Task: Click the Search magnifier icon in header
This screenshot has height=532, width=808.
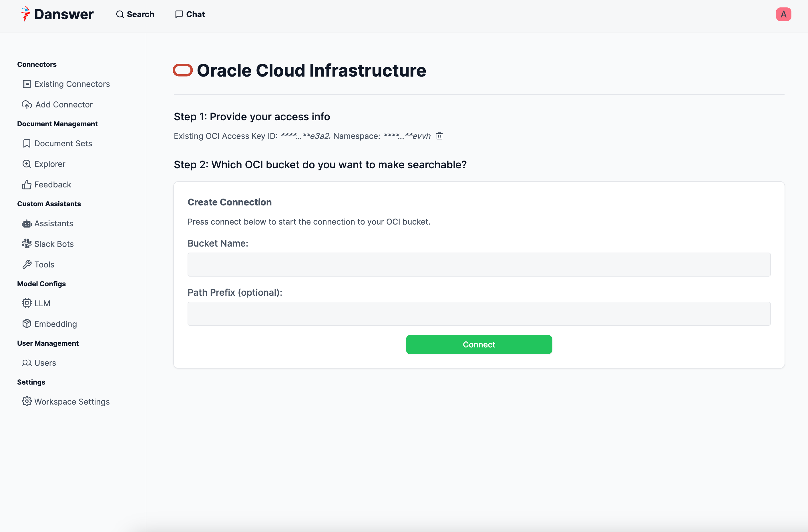Action: tap(120, 14)
